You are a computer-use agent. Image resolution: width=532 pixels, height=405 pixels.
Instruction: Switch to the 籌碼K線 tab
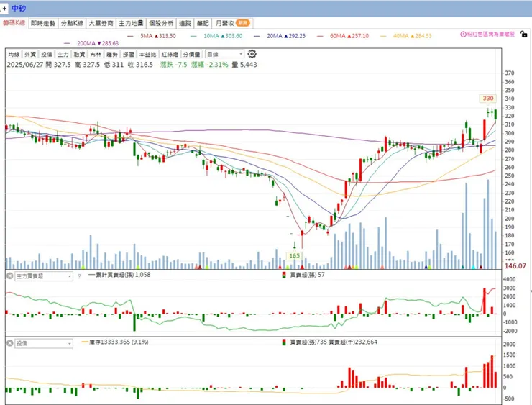point(14,23)
